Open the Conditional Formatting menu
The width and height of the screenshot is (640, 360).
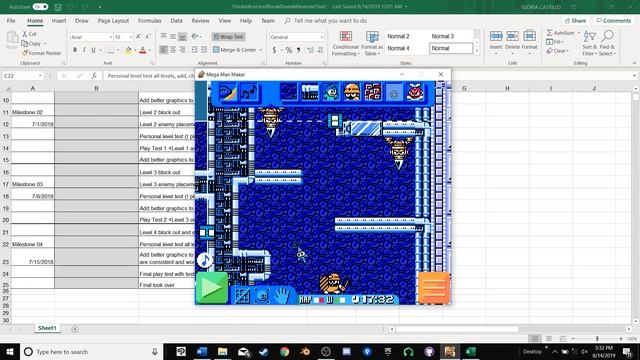[x=345, y=43]
